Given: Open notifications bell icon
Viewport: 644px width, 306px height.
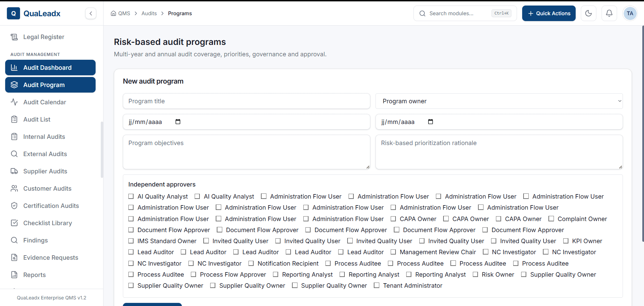Looking at the screenshot, I should click(x=609, y=13).
